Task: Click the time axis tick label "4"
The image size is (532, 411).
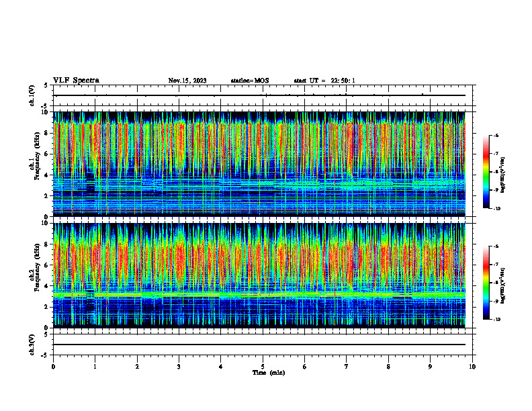Action: (x=221, y=367)
